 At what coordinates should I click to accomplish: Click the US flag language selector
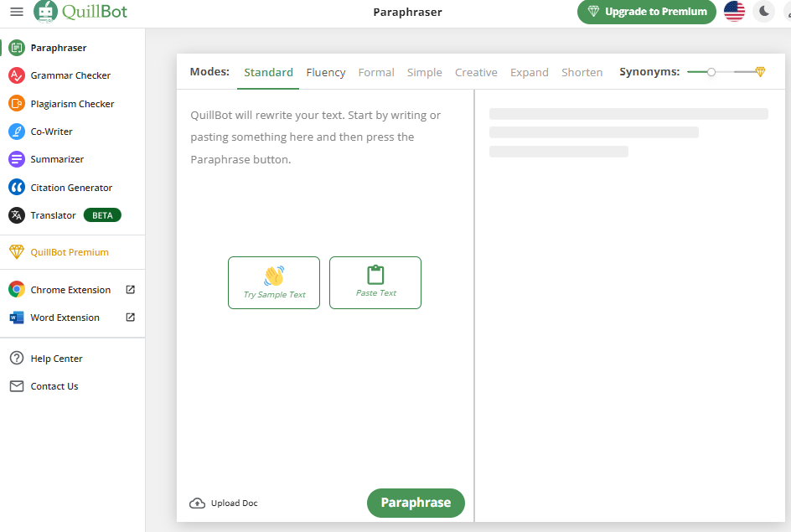coord(734,12)
